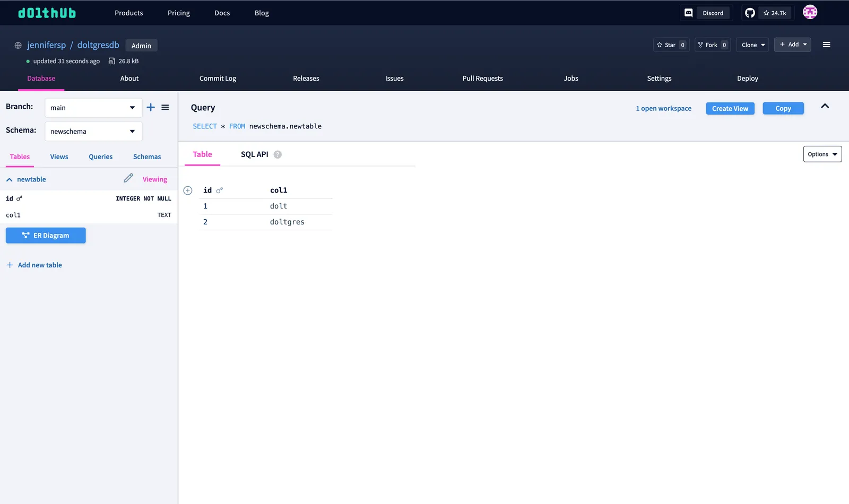
Task: Open the Queries sidebar tab
Action: pos(100,157)
